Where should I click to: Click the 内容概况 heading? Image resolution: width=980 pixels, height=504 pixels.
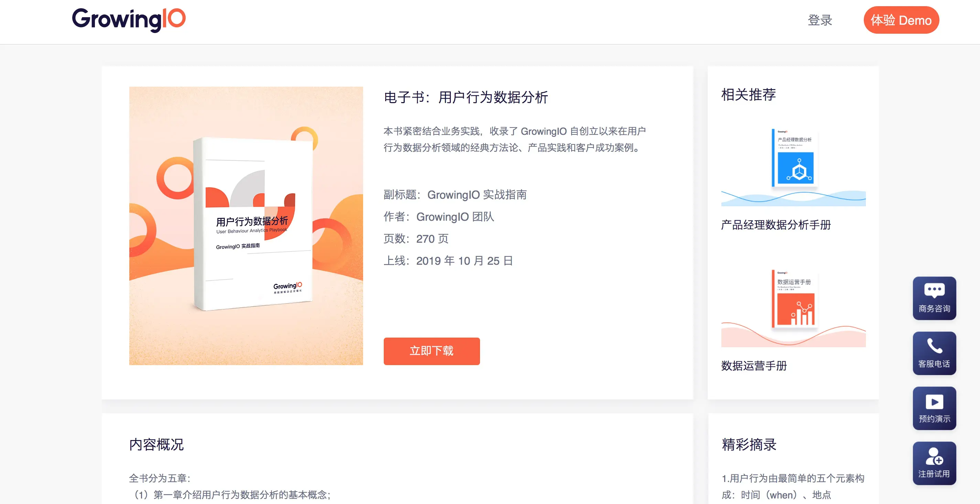[156, 444]
